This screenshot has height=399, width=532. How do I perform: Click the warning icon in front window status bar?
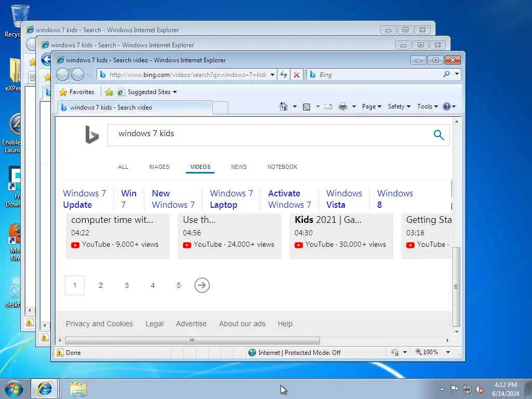coord(60,353)
